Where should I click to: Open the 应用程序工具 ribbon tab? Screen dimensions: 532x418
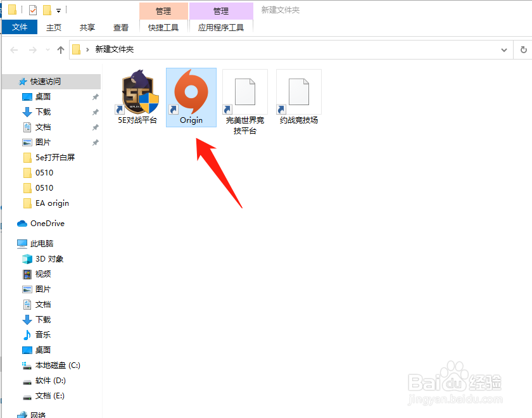[221, 27]
